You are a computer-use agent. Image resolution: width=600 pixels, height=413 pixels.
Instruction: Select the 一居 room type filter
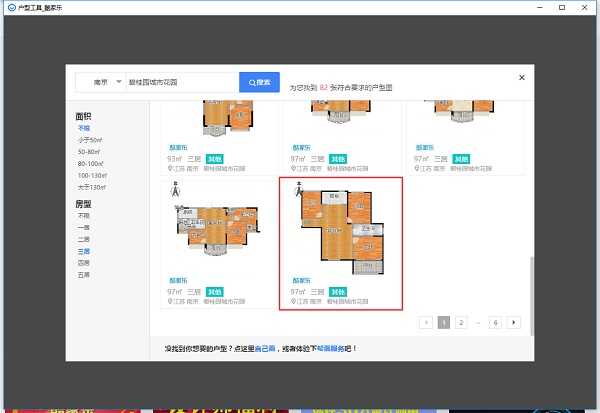(84, 227)
